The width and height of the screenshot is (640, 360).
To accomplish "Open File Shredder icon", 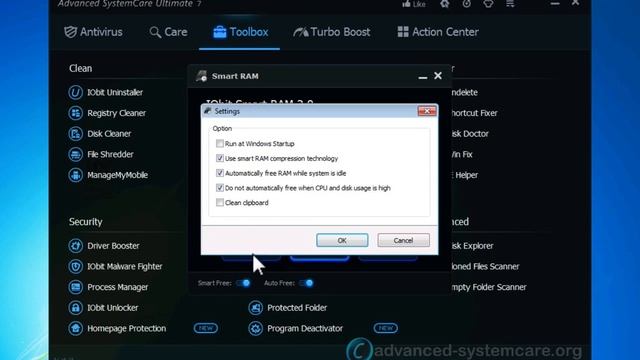I will [x=76, y=154].
